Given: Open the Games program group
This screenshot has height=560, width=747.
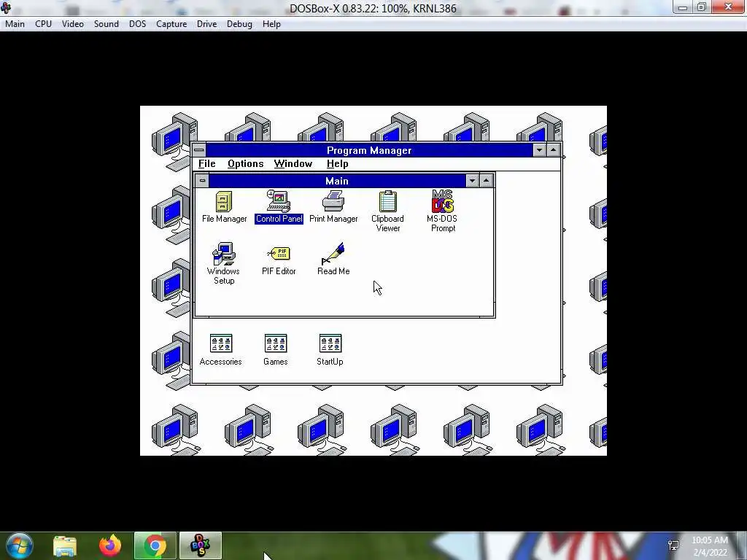Looking at the screenshot, I should coord(275,349).
